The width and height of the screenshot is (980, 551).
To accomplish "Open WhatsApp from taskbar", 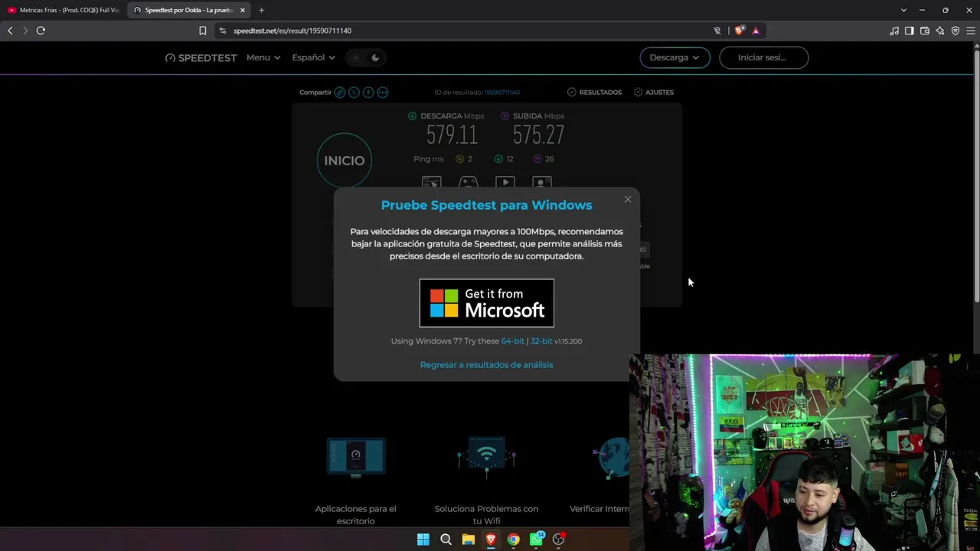I will click(x=537, y=540).
